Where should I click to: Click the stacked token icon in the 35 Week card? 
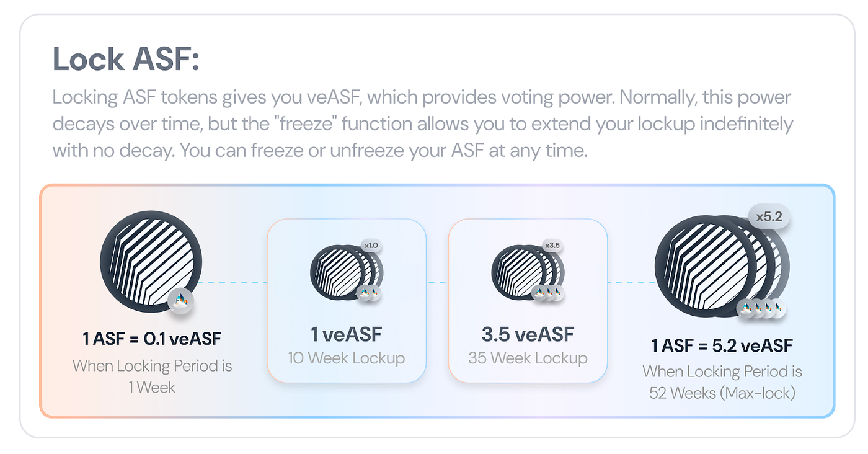[528, 272]
